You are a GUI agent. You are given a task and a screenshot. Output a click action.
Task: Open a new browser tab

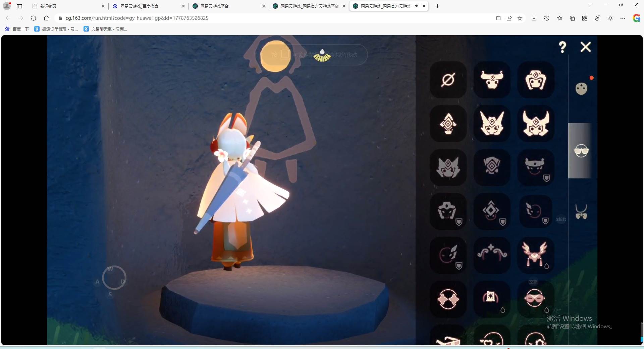coord(437,6)
